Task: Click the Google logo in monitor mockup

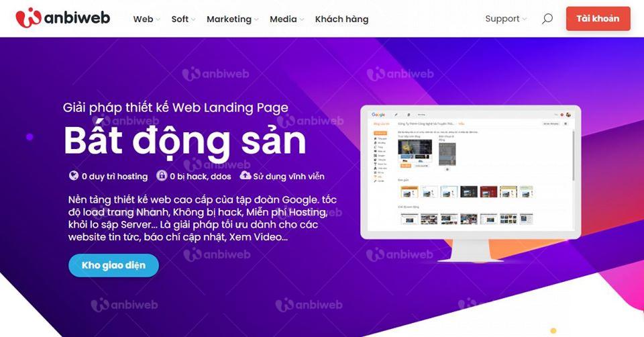Action: click(378, 115)
